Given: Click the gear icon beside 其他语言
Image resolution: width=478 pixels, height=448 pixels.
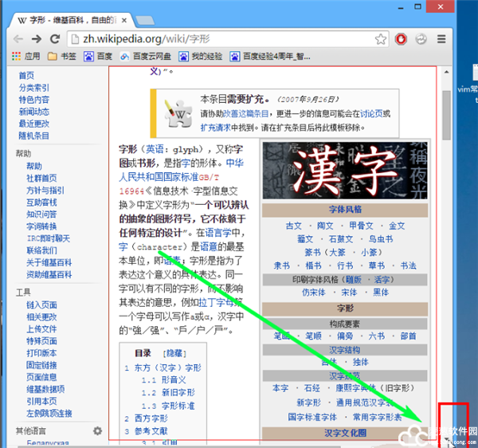Looking at the screenshot, I should point(97,431).
